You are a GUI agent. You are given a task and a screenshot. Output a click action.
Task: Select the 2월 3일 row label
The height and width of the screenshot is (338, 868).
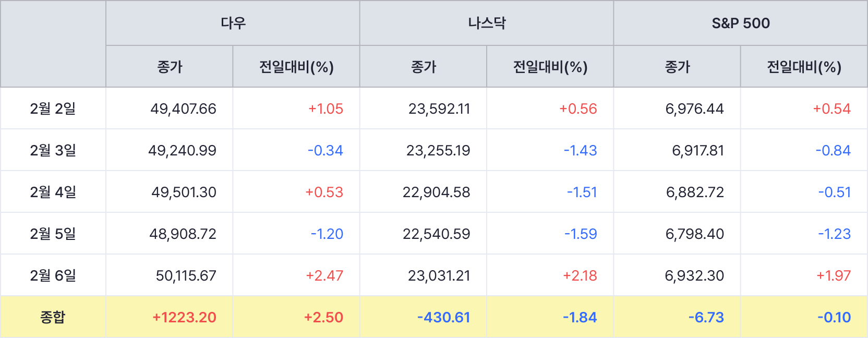53,150
